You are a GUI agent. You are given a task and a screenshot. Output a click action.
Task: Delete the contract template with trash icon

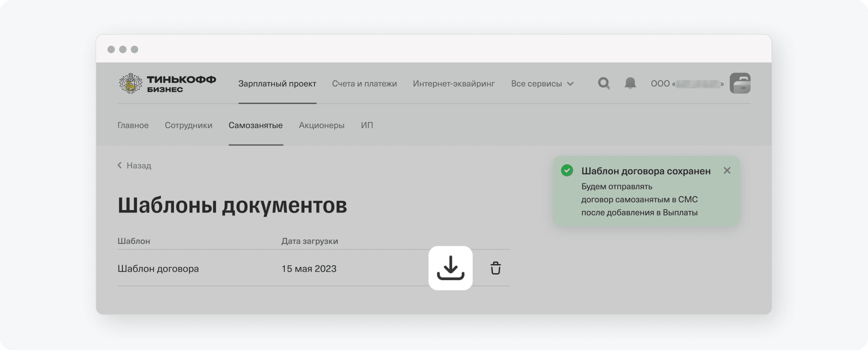pos(495,268)
